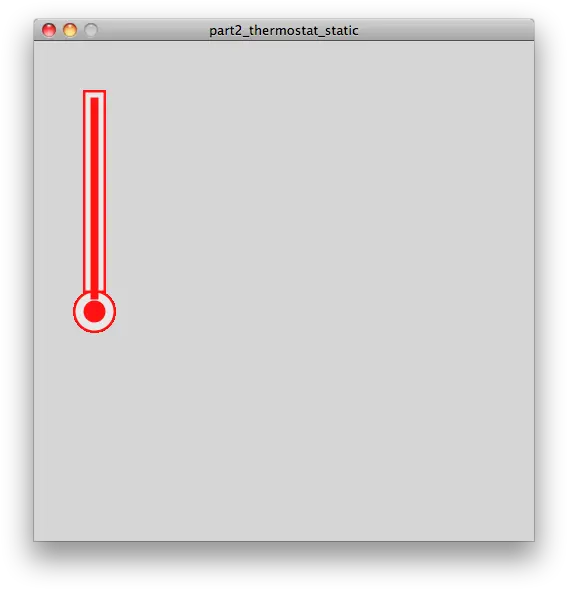Click the light gap left of mercury column

pos(88,192)
